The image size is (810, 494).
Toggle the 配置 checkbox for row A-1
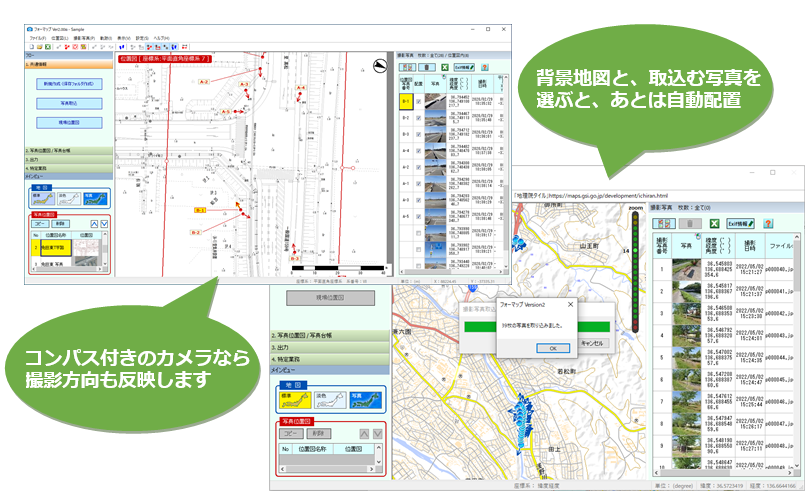click(418, 183)
